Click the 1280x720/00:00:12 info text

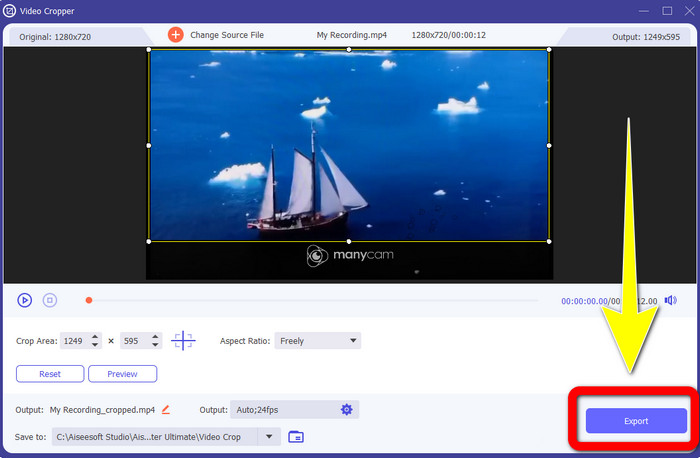(448, 35)
